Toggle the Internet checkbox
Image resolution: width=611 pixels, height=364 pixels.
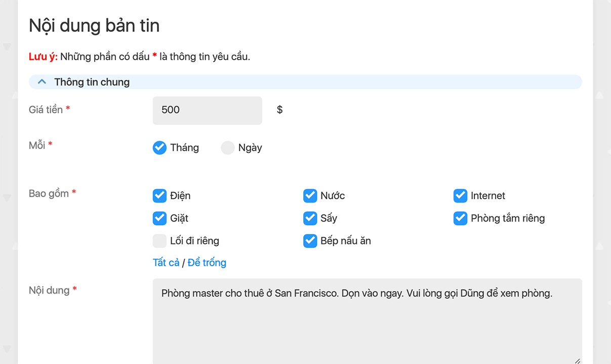(x=460, y=196)
